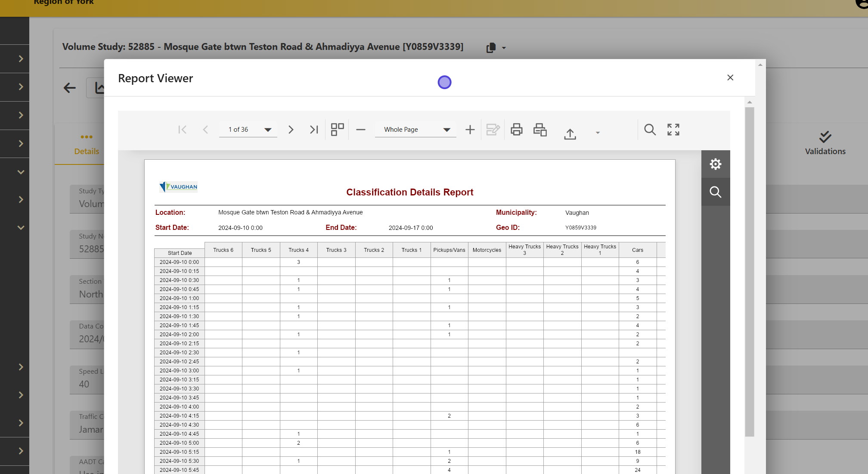
Task: Open the print page setup icon
Action: [540, 130]
